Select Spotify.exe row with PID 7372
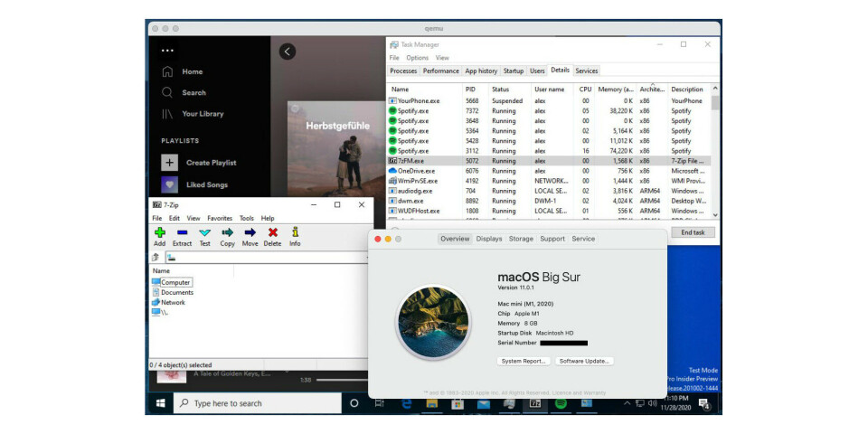 549,110
